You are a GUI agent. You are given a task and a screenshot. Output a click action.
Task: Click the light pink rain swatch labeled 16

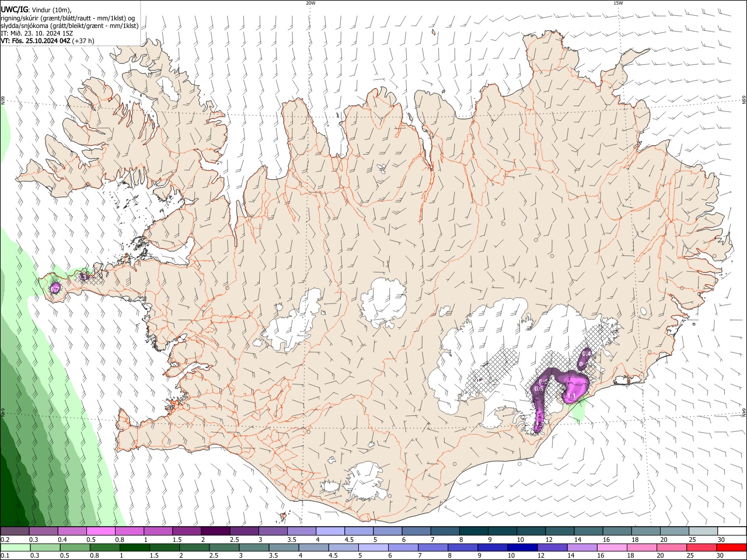coord(612,547)
